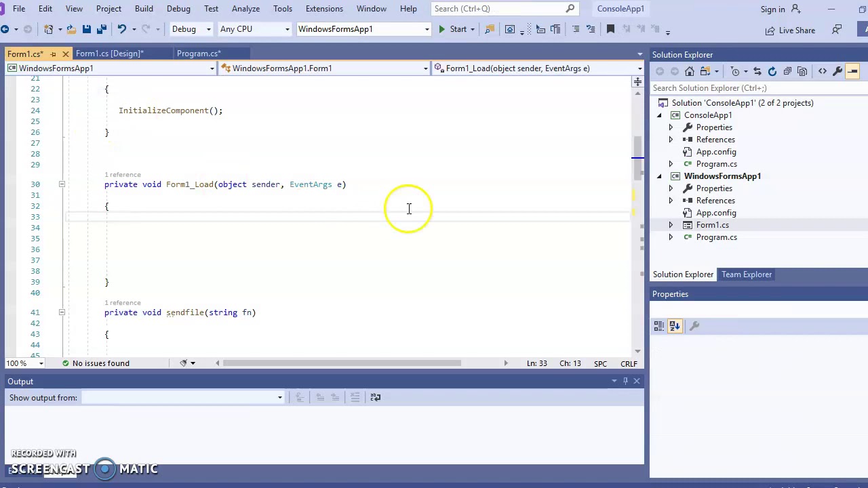Open the Any CPU platform dropdown
Image resolution: width=868 pixels, height=488 pixels.
pyautogui.click(x=254, y=29)
